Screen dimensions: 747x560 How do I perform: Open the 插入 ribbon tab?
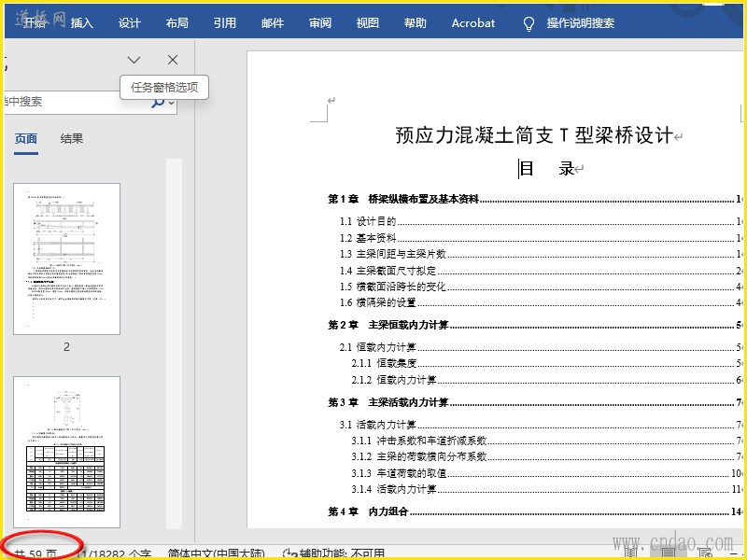[x=82, y=22]
